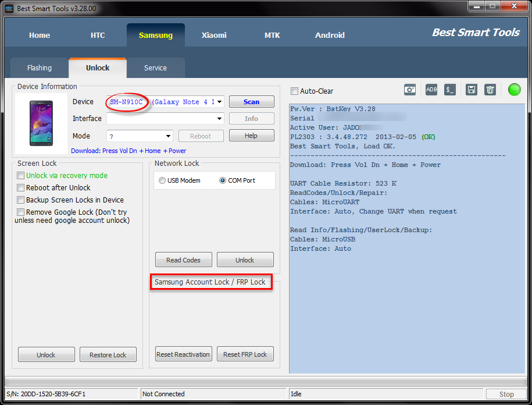Image resolution: width=532 pixels, height=405 pixels.
Task: Click the Galaxy Note 4 device thumbnail
Action: coord(41,123)
